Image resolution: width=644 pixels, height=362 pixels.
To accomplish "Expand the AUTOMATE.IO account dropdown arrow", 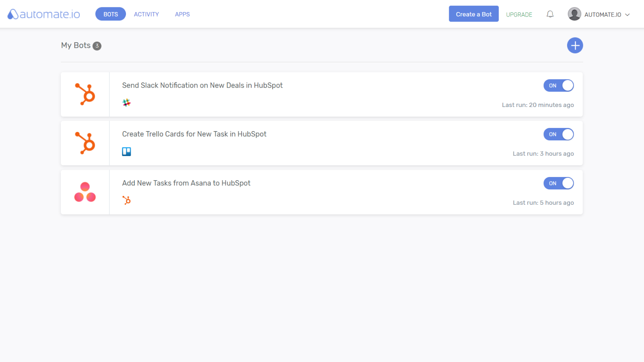I will [627, 14].
